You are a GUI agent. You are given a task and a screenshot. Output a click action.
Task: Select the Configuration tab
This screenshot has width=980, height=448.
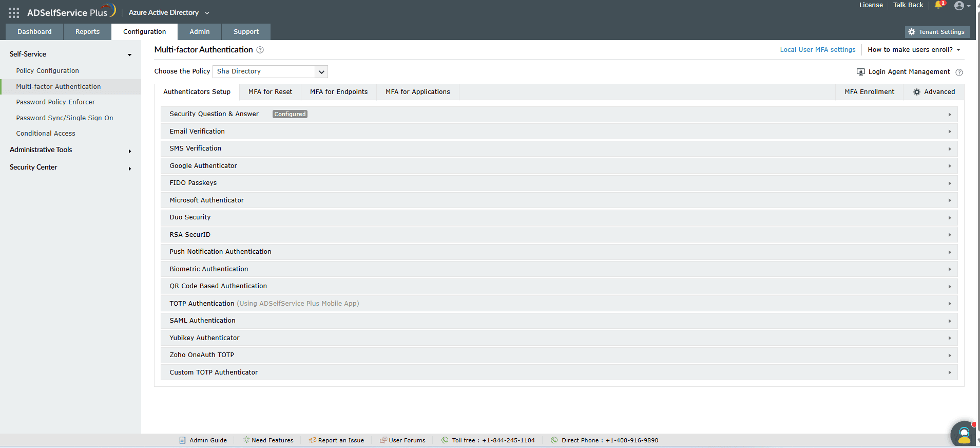pyautogui.click(x=145, y=32)
